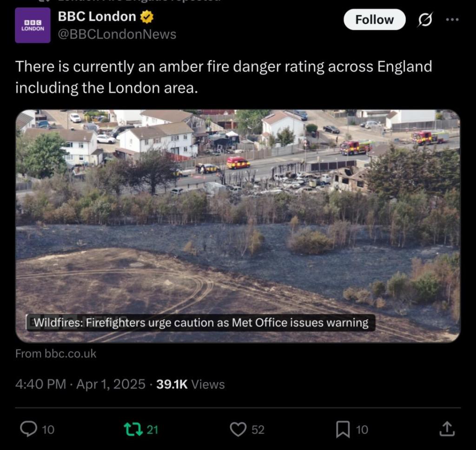Bookmark this post
This screenshot has height=450, width=476.
click(x=343, y=429)
